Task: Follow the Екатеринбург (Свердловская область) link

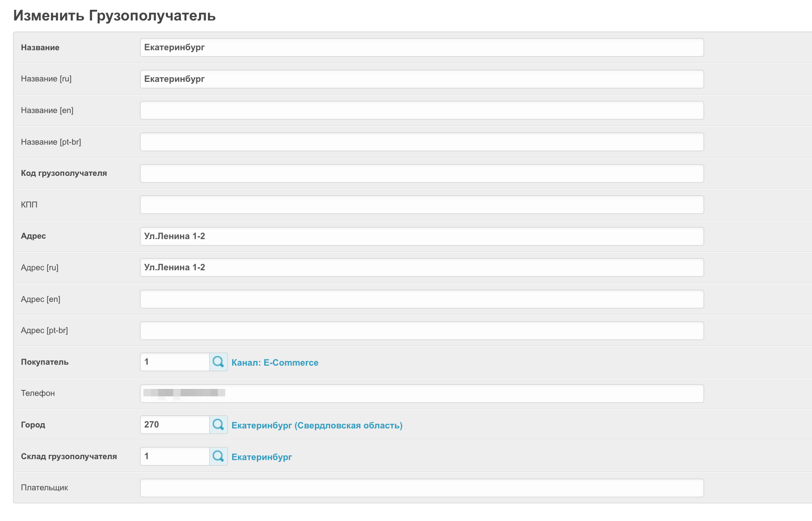Action: (317, 426)
